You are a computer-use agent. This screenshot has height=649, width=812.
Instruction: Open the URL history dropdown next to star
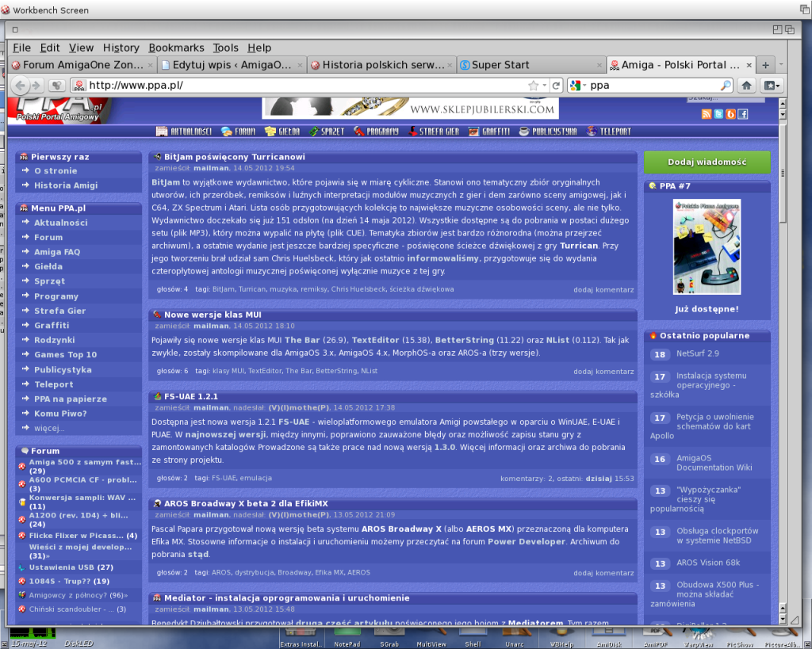[544, 86]
